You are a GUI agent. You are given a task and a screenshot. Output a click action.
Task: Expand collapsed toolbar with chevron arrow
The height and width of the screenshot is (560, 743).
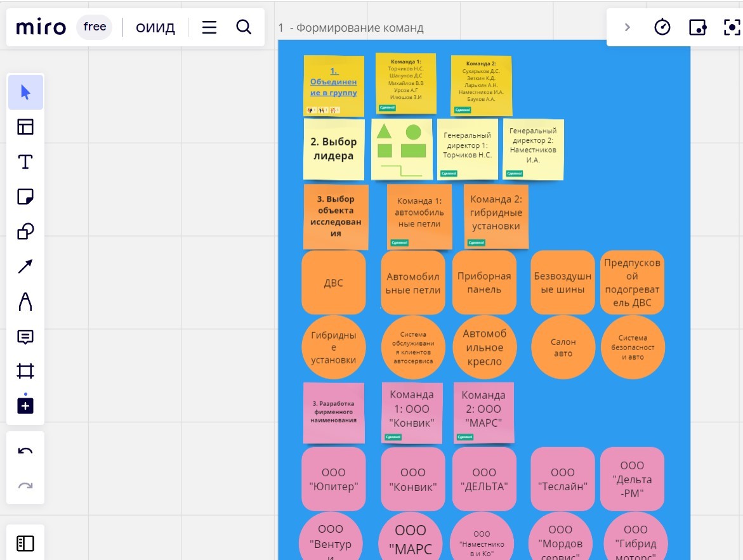[x=627, y=27]
